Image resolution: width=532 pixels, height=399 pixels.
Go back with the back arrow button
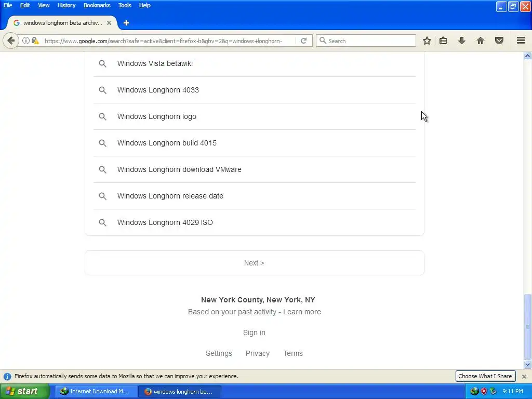pos(11,41)
